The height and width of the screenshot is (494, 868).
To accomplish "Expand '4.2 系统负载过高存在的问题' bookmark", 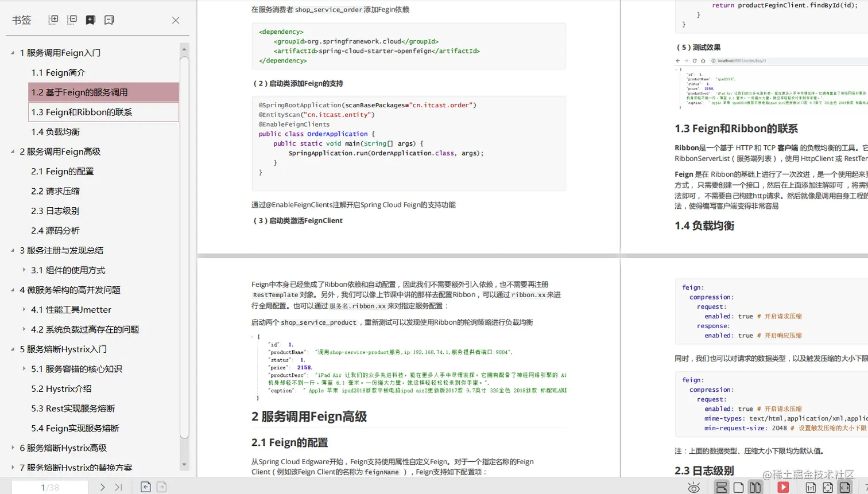I will click(x=24, y=329).
